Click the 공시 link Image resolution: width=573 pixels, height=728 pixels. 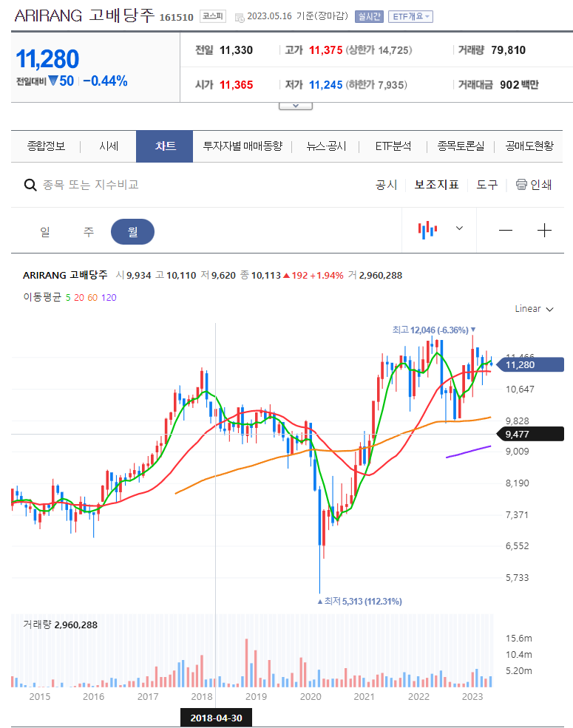[x=387, y=185]
